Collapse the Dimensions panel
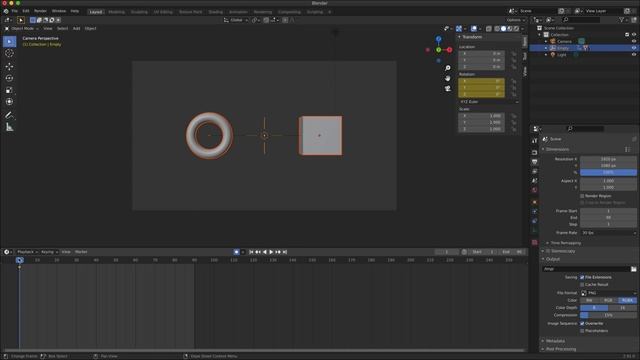This screenshot has height=360, width=640. [557, 149]
